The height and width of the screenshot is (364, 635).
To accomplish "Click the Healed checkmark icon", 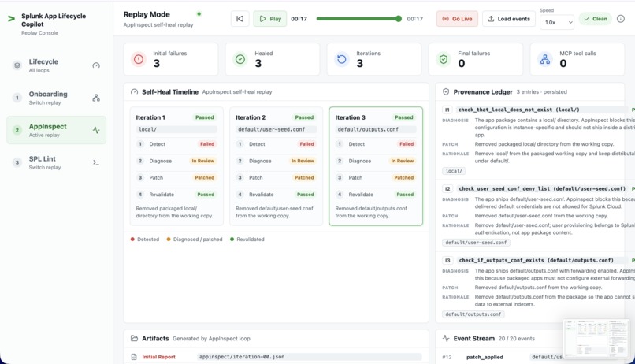I will [x=240, y=59].
